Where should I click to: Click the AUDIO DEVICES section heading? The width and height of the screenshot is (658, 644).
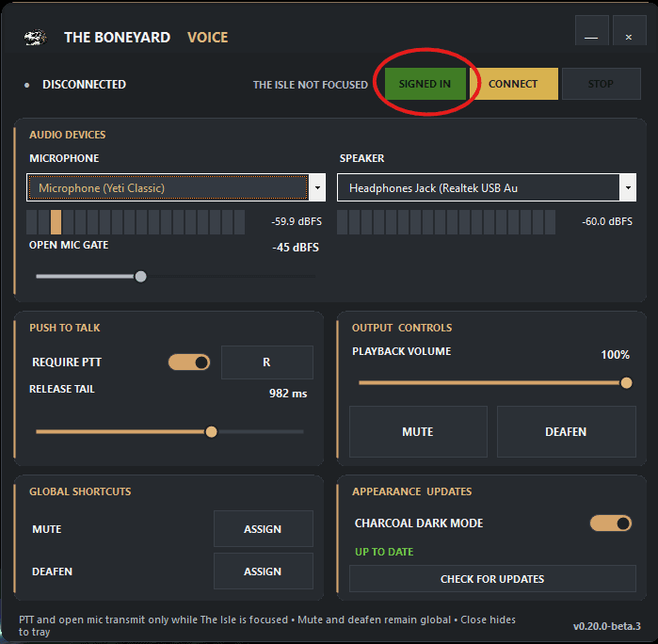point(68,135)
